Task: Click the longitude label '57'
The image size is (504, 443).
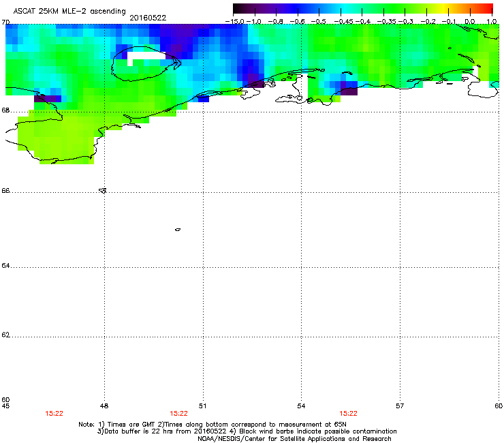Action: click(x=400, y=406)
